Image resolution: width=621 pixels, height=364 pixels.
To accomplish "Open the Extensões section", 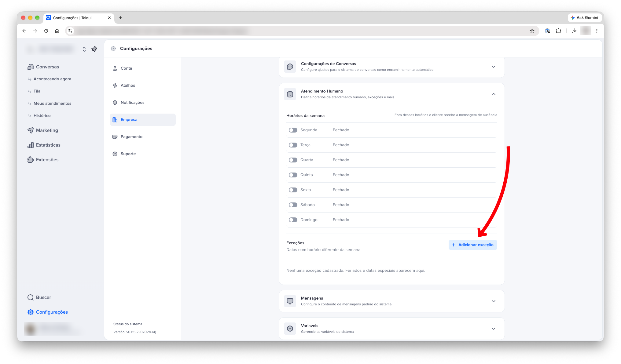I will pyautogui.click(x=43, y=160).
